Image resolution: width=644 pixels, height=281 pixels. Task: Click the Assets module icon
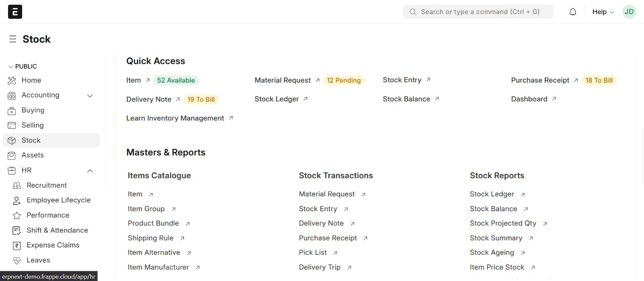pyautogui.click(x=12, y=156)
